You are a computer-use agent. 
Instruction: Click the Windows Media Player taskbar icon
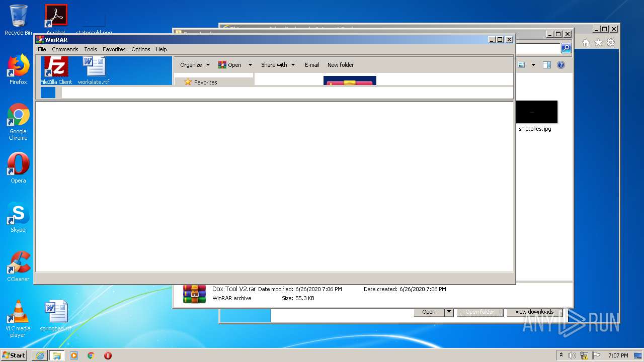coord(74,355)
